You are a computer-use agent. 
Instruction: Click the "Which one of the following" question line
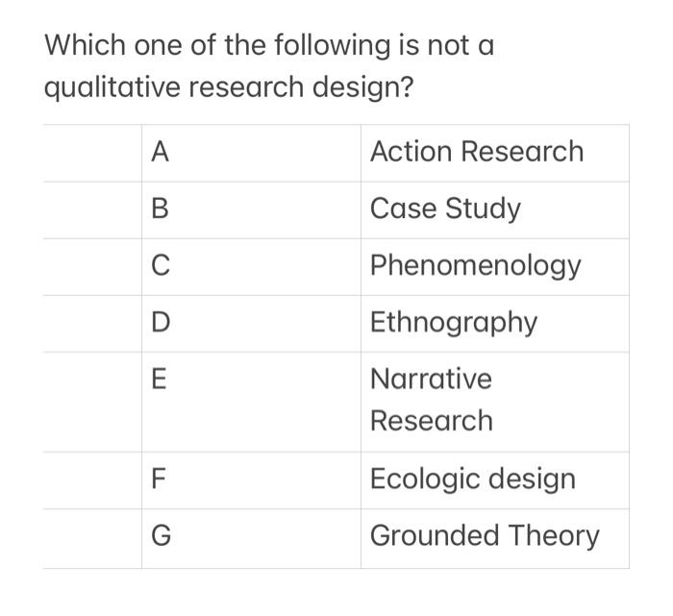click(x=269, y=45)
